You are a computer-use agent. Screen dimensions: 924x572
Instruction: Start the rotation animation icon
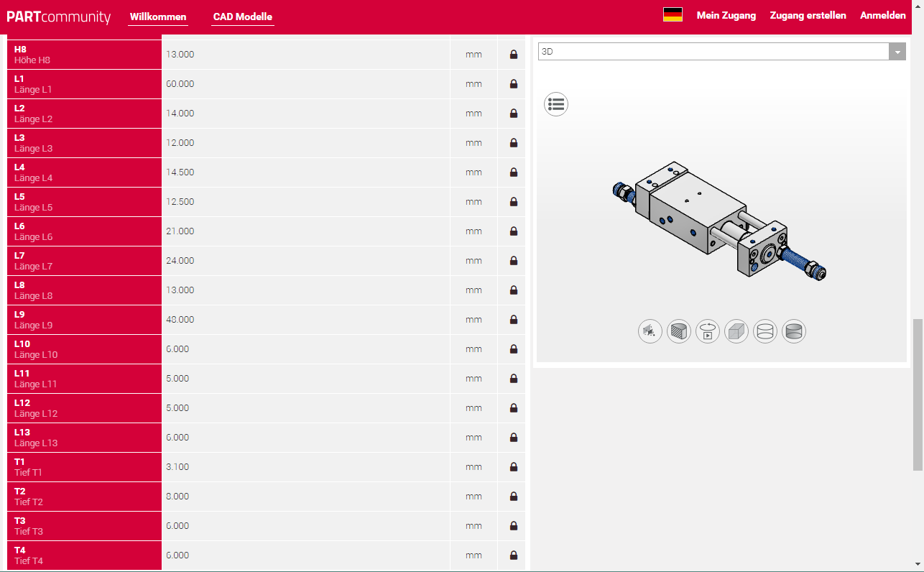[708, 331]
